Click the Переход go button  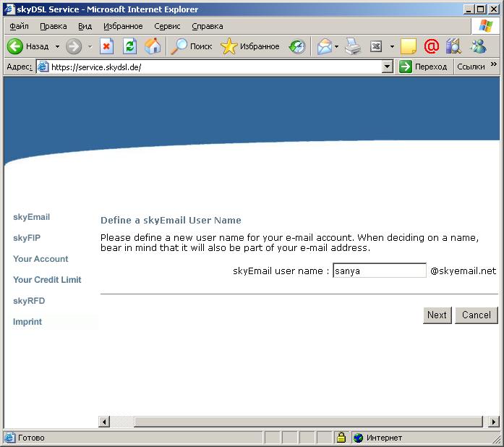(423, 67)
